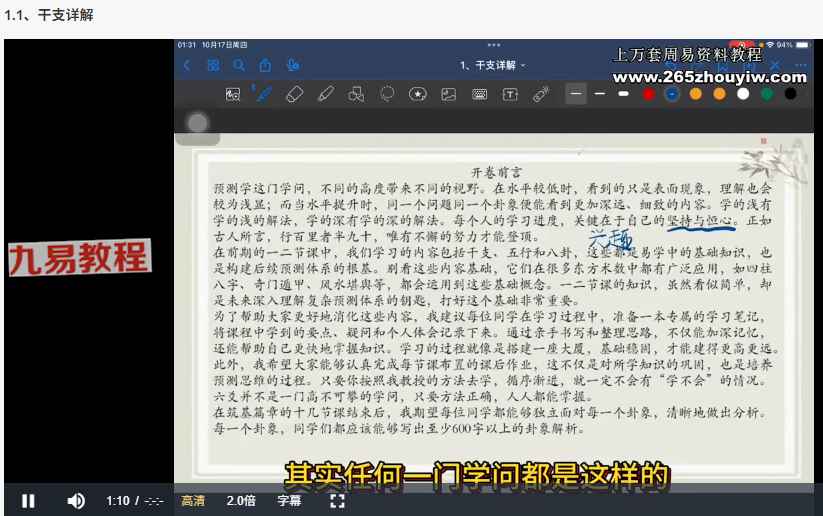Tap the Wi-Fi status icon
Image resolution: width=823 pixels, height=516 pixels.
point(769,45)
